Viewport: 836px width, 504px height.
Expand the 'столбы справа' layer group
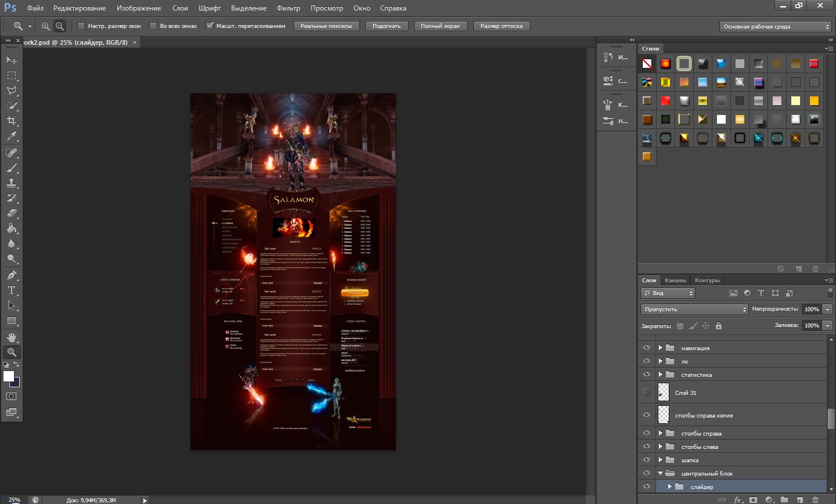pyautogui.click(x=661, y=433)
